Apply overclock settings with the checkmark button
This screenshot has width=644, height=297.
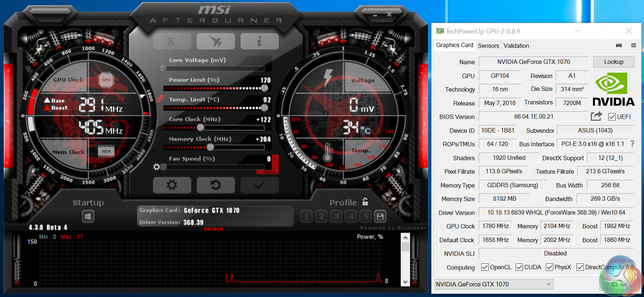[260, 185]
